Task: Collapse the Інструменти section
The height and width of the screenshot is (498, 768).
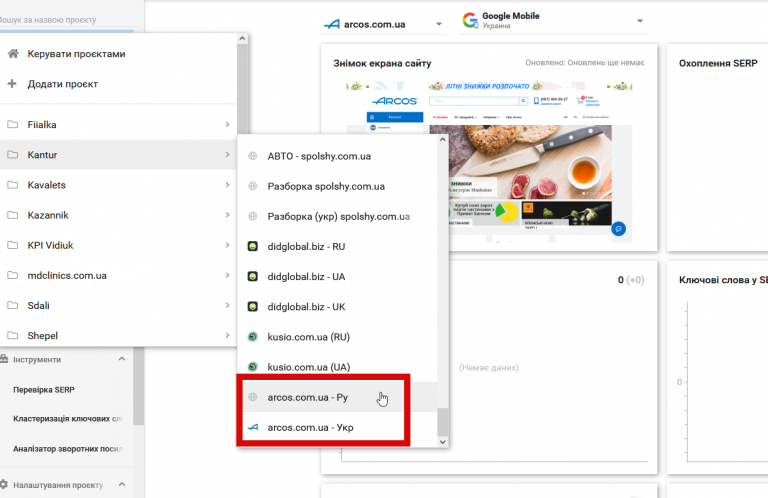Action: point(121,359)
